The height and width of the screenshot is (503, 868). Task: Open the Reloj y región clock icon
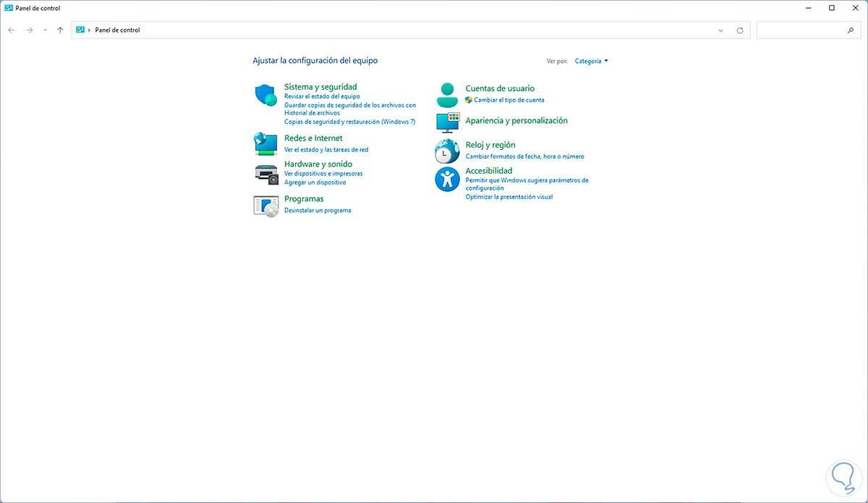(x=447, y=151)
